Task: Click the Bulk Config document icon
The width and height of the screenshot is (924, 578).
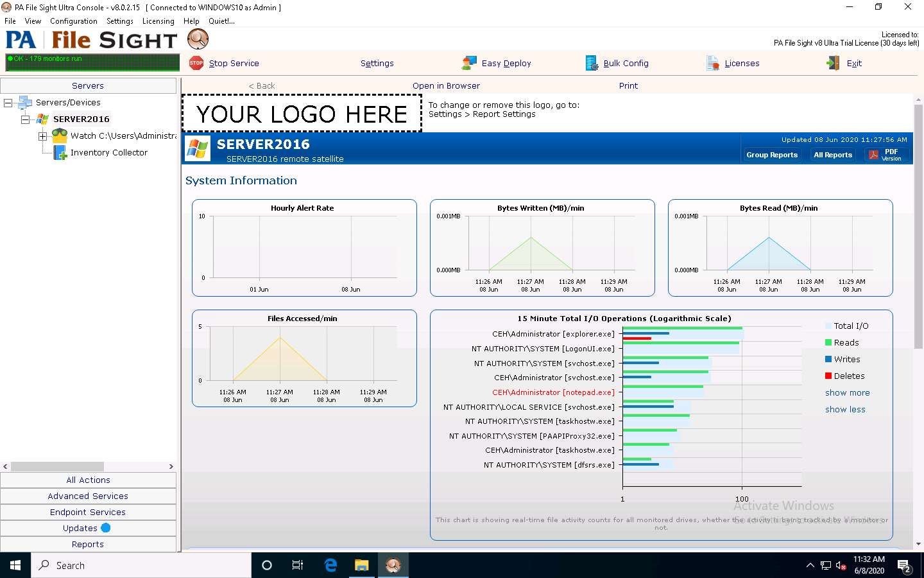Action: pyautogui.click(x=592, y=63)
